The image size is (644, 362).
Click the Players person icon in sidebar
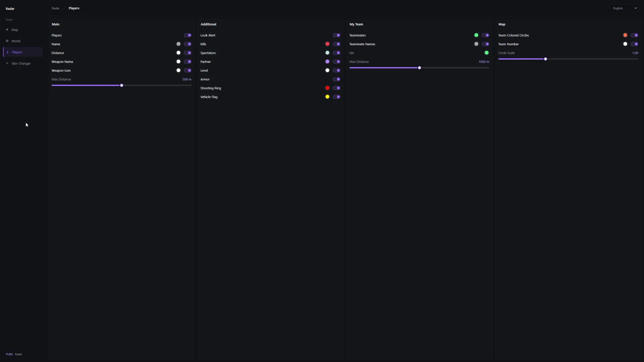7,52
